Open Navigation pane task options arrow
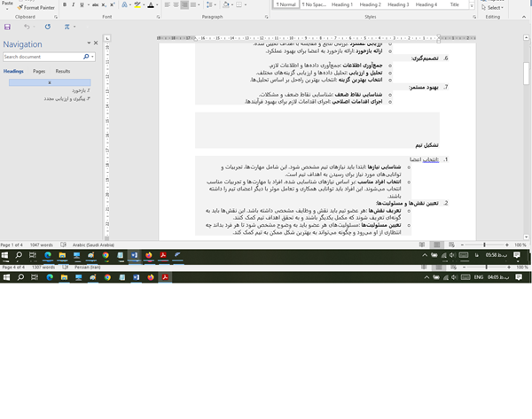The image size is (532, 419). (x=87, y=43)
